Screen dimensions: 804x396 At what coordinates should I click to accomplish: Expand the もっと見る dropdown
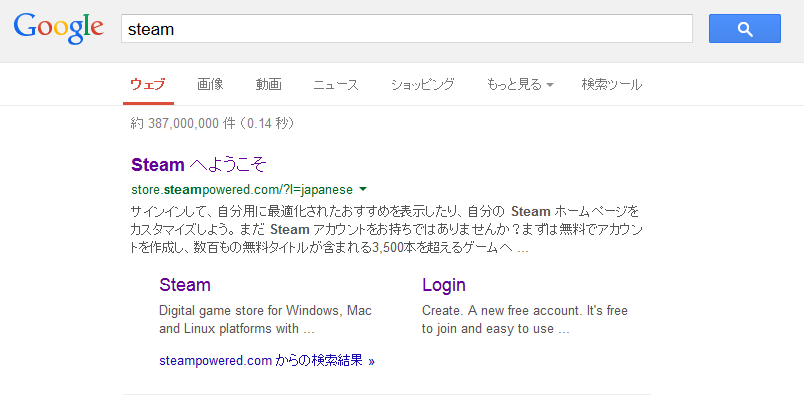point(519,85)
